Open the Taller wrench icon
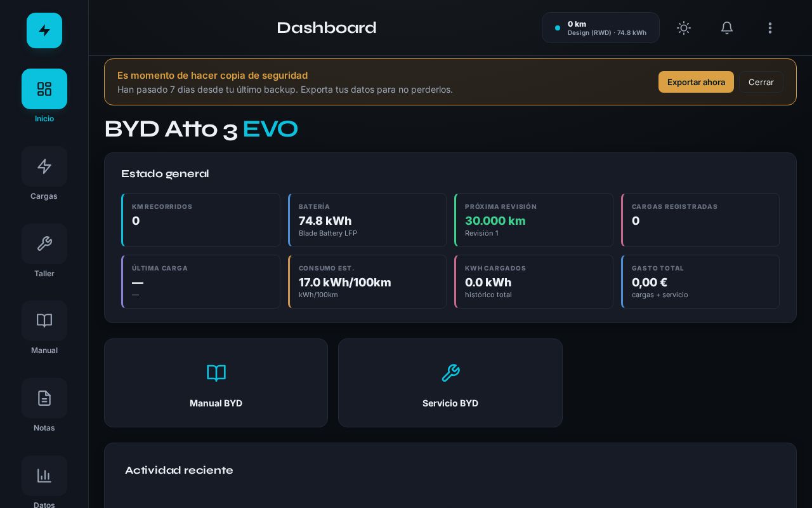Viewport: 812px width, 508px height. click(x=44, y=244)
